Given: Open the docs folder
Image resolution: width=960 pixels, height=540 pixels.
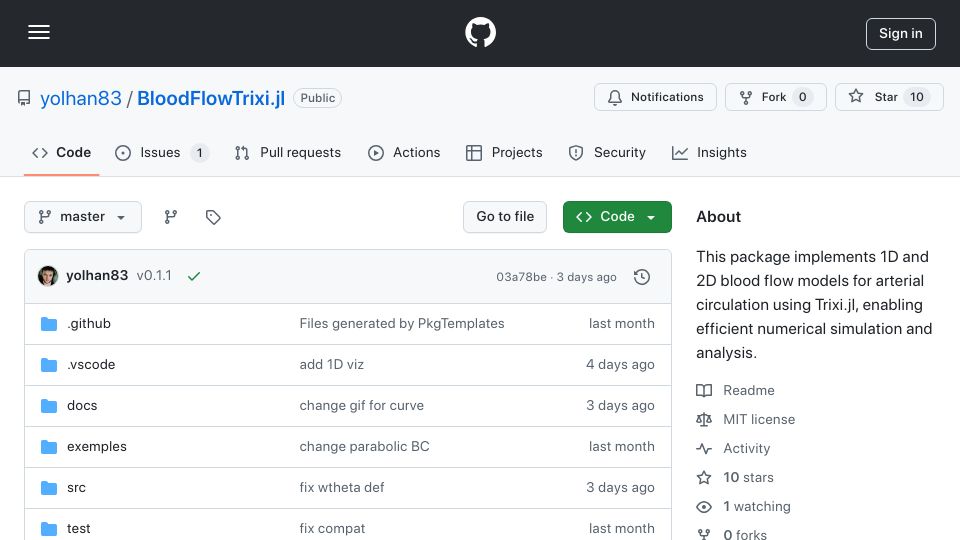Looking at the screenshot, I should pos(82,405).
